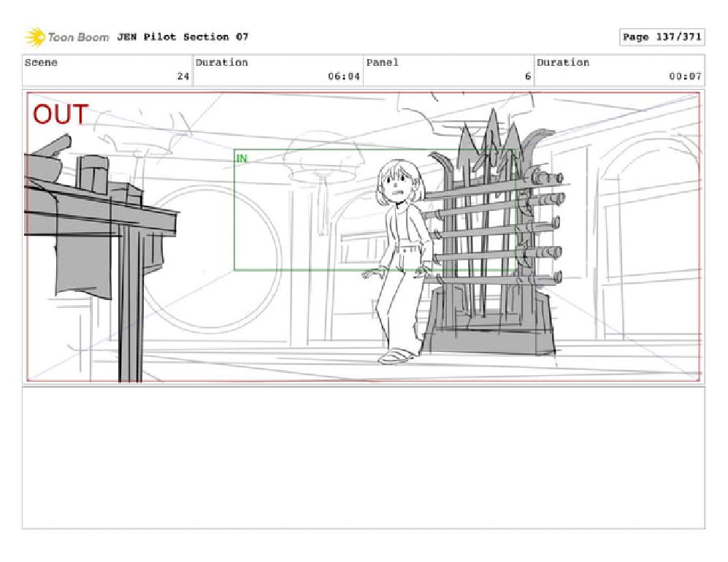The width and height of the screenshot is (728, 562).
Task: Click the 'Page 137/371' box
Action: 662,36
